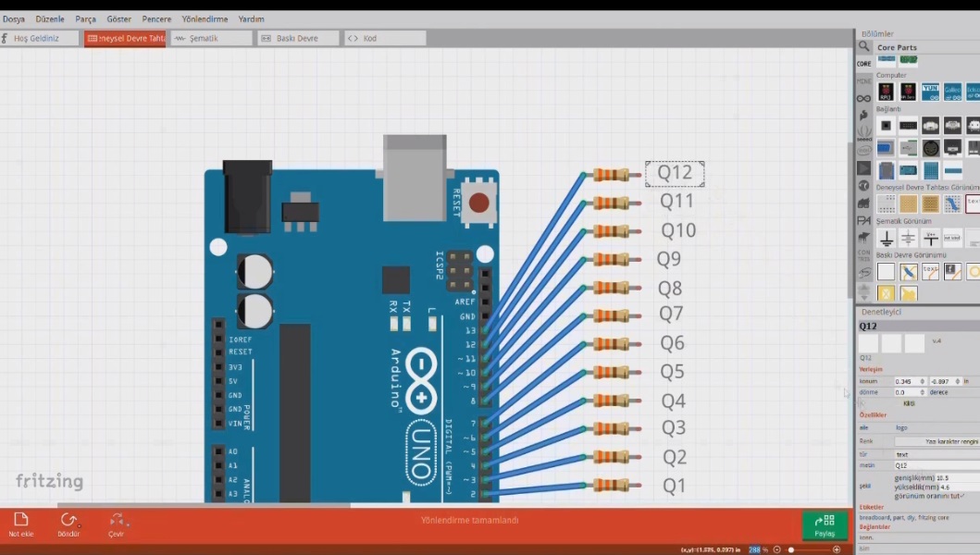Image resolution: width=980 pixels, height=555 pixels.
Task: Switch to the Baskı Devre tab
Action: 298,38
